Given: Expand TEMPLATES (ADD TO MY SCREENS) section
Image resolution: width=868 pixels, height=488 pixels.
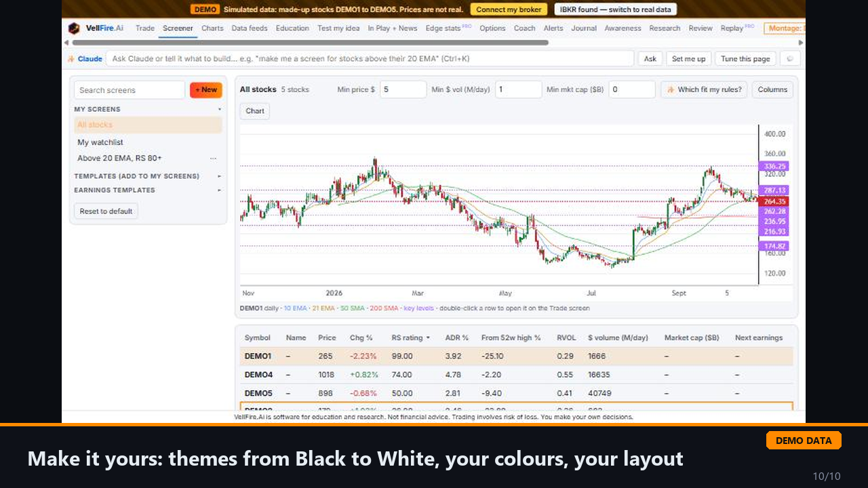Looking at the screenshot, I should coord(219,176).
